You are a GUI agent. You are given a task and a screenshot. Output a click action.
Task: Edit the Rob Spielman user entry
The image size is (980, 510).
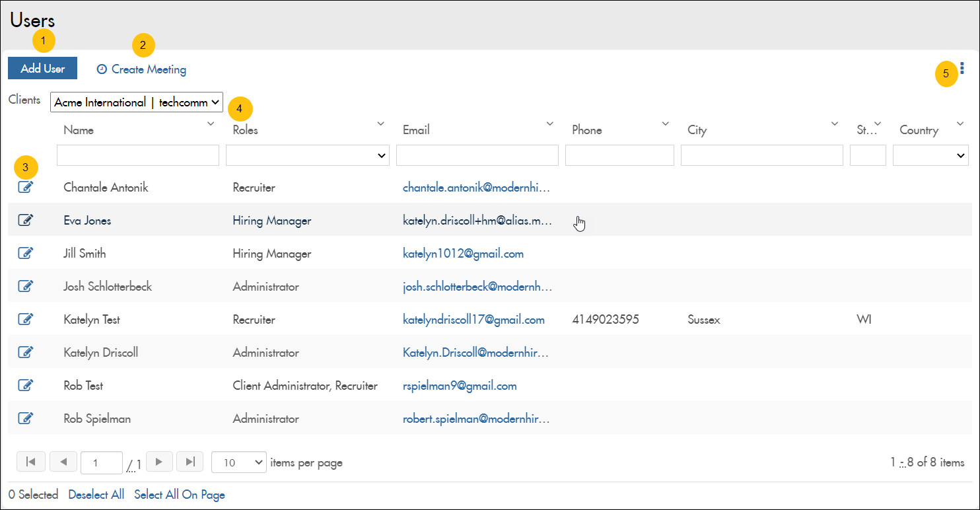tap(25, 418)
